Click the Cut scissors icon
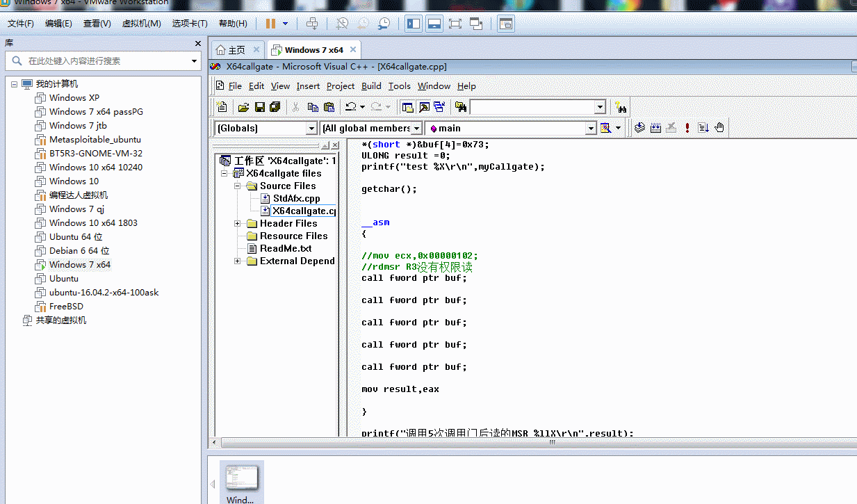Viewport: 857px width, 504px height. coord(295,107)
